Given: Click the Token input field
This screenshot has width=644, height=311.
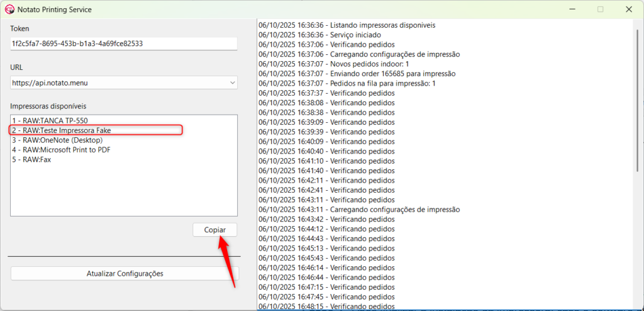Looking at the screenshot, I should point(123,44).
